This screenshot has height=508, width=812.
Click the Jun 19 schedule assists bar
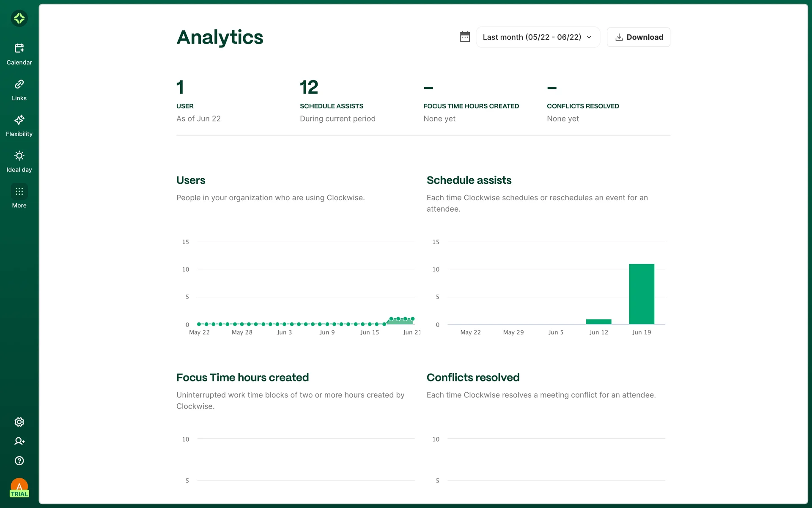click(641, 294)
